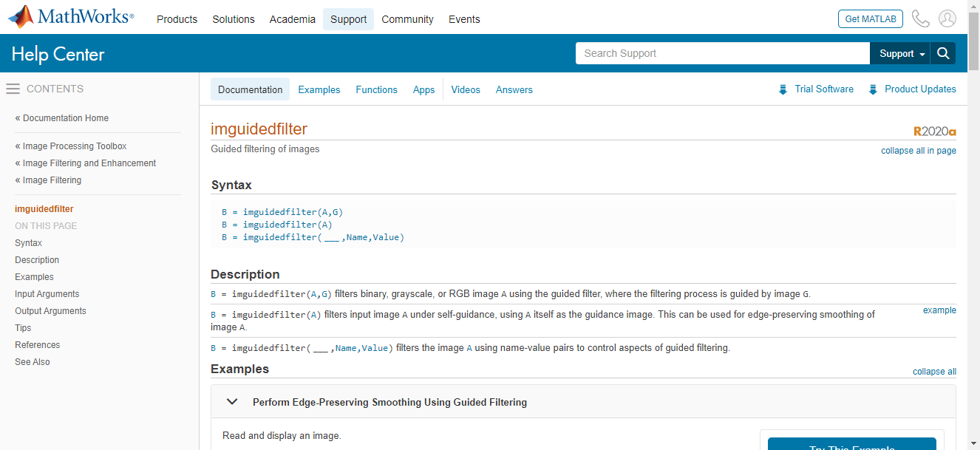The height and width of the screenshot is (450, 980).
Task: Click the Product Updates download icon
Action: (873, 89)
